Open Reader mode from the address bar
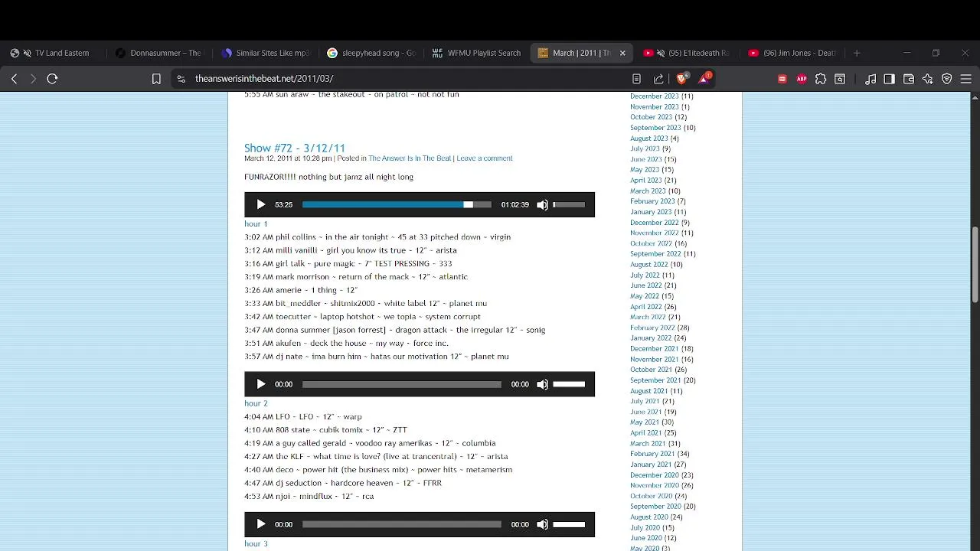Screen dimensions: 980x551 point(636,79)
